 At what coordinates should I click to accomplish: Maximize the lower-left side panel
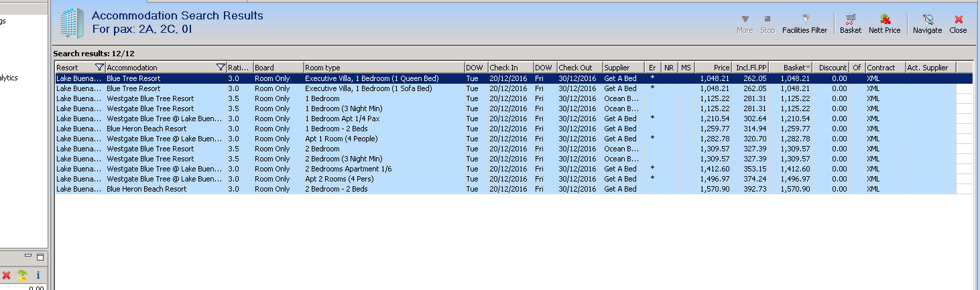(x=40, y=257)
